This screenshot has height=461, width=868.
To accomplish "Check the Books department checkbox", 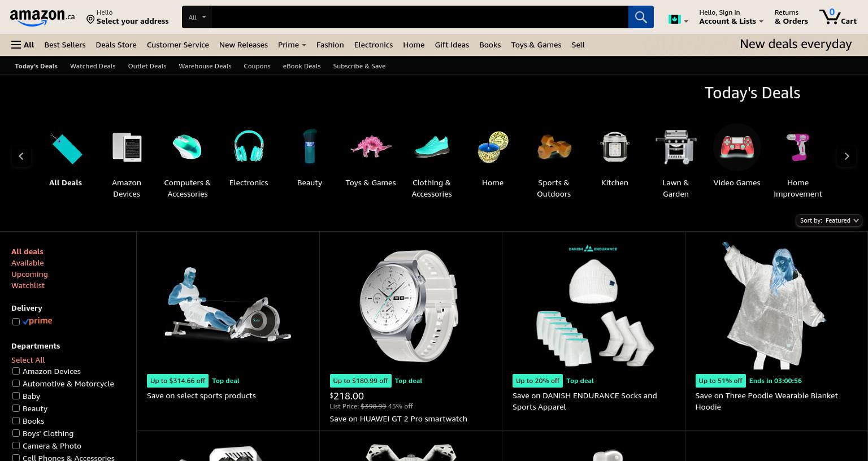I will coord(16,421).
